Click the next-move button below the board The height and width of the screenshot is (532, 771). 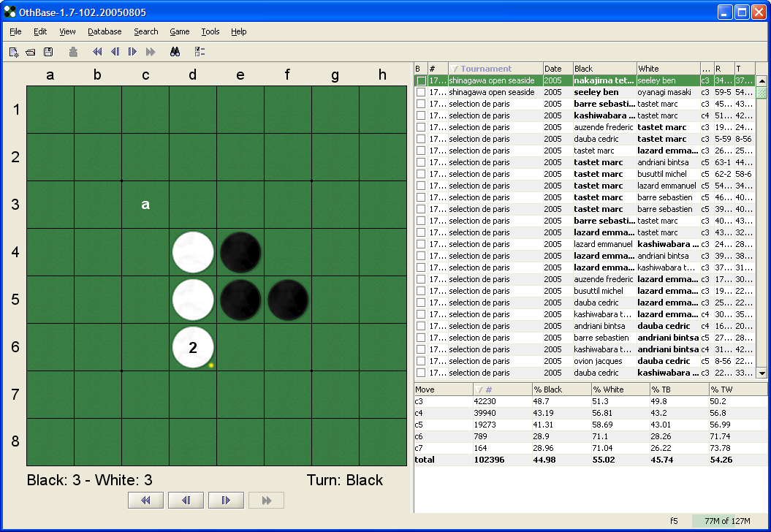click(x=227, y=500)
